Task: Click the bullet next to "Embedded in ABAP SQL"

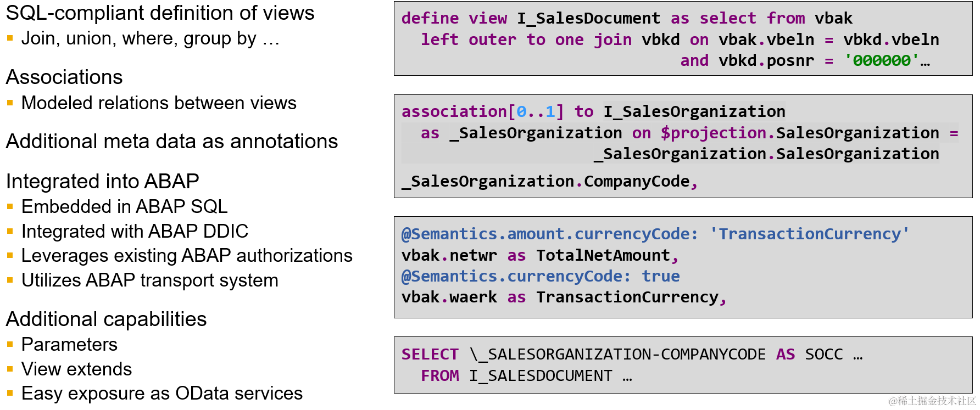Action: point(10,206)
